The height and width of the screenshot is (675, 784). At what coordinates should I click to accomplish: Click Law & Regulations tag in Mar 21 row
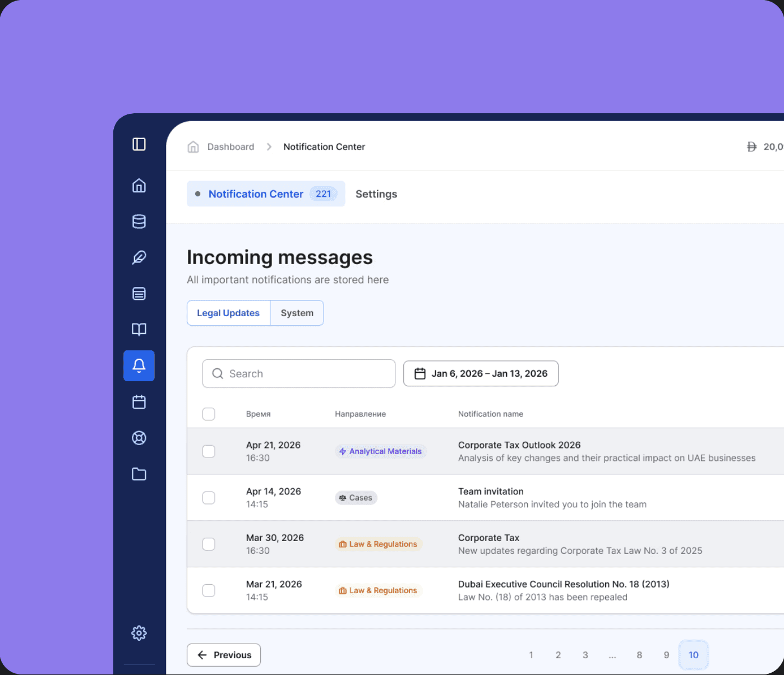379,590
